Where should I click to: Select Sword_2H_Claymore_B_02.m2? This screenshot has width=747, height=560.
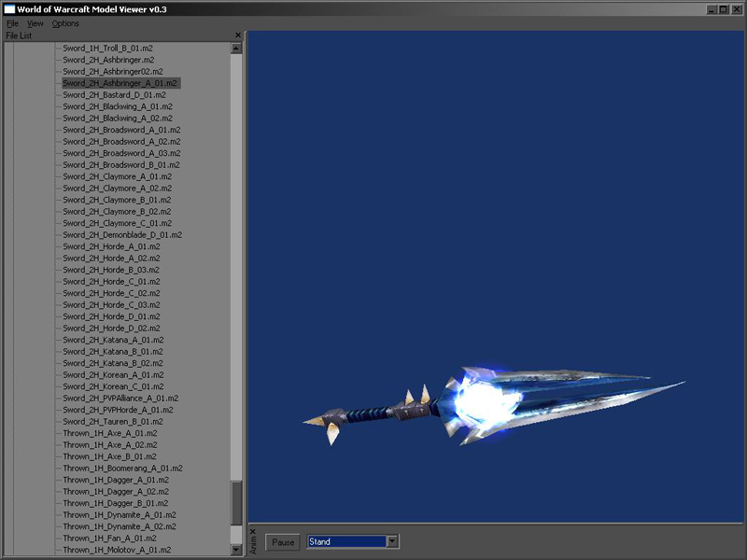[x=117, y=212]
